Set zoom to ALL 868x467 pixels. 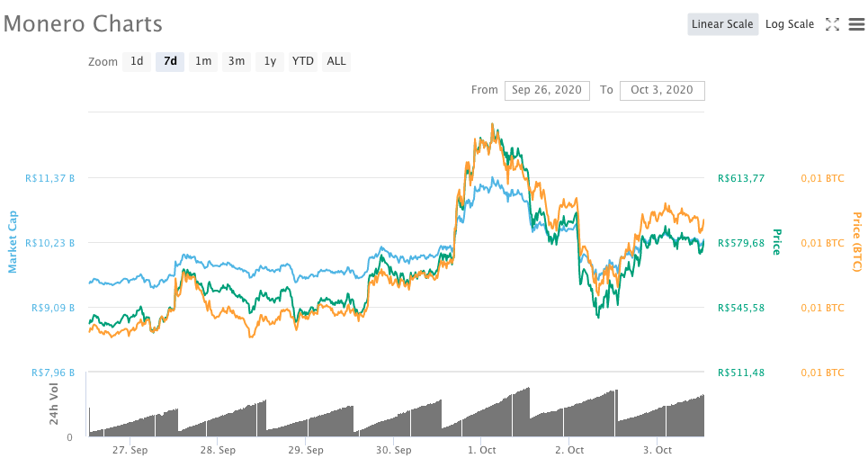(x=336, y=61)
